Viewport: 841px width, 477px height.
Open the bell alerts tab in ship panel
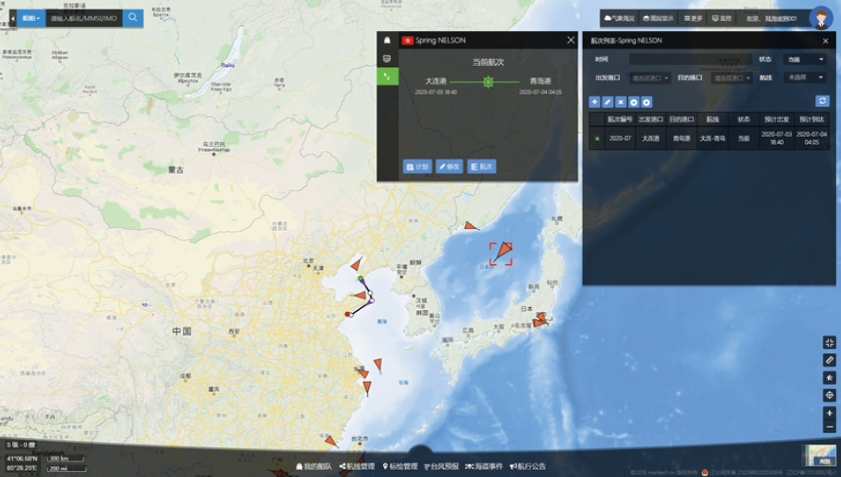387,41
